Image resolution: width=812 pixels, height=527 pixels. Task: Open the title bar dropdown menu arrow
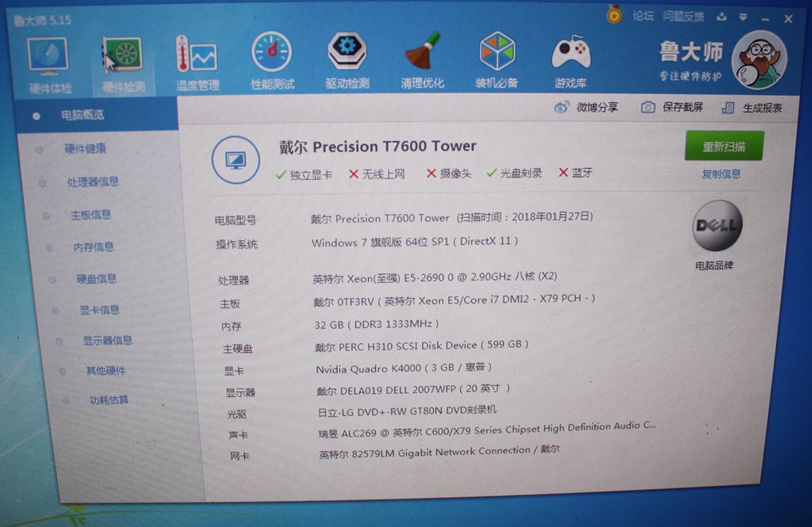[x=743, y=17]
